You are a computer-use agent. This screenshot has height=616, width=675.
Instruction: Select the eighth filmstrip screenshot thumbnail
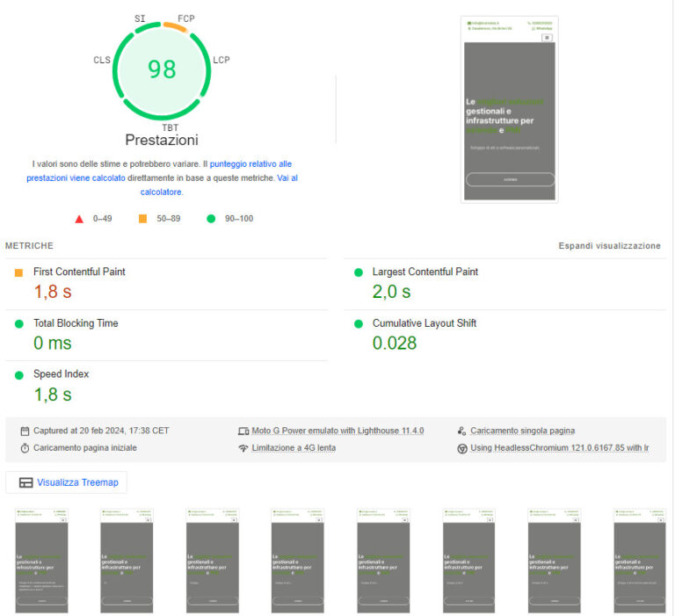click(640, 561)
